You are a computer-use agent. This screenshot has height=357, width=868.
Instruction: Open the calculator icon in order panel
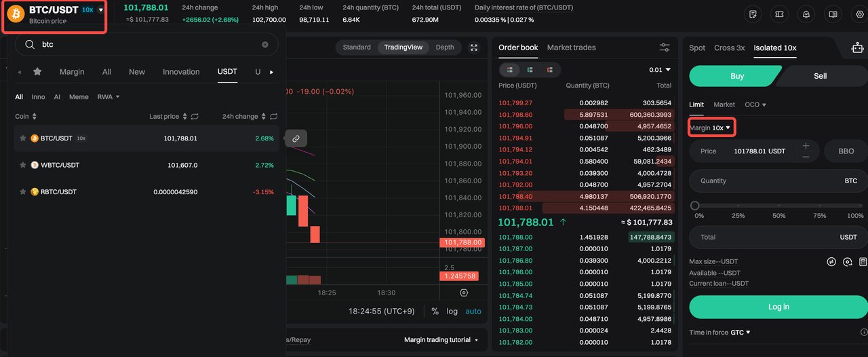(x=863, y=261)
